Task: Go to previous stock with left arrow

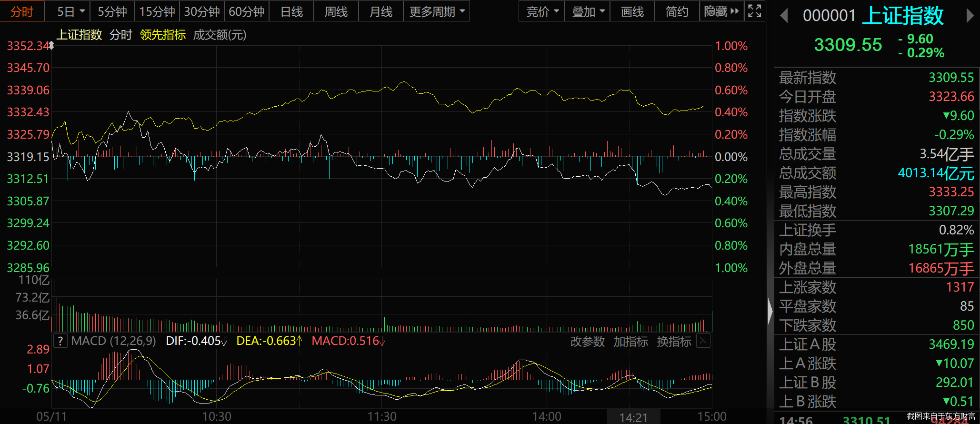Action: point(784,16)
